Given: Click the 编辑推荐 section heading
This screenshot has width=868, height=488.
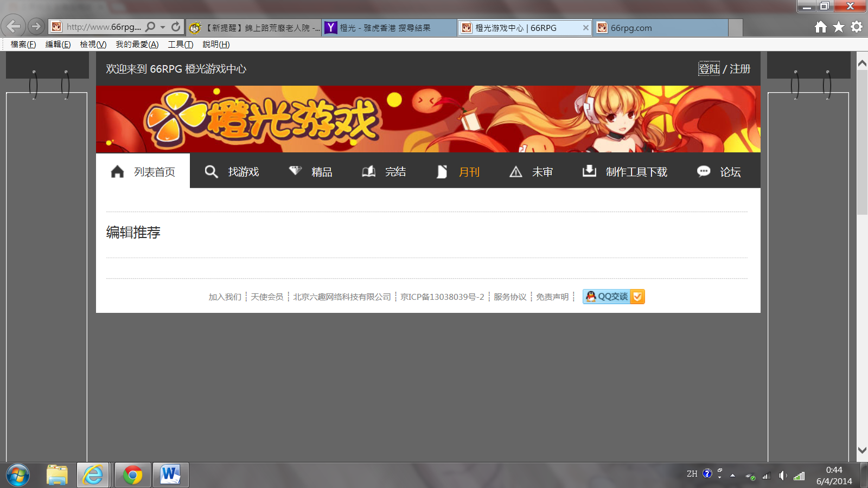Looking at the screenshot, I should pyautogui.click(x=133, y=233).
